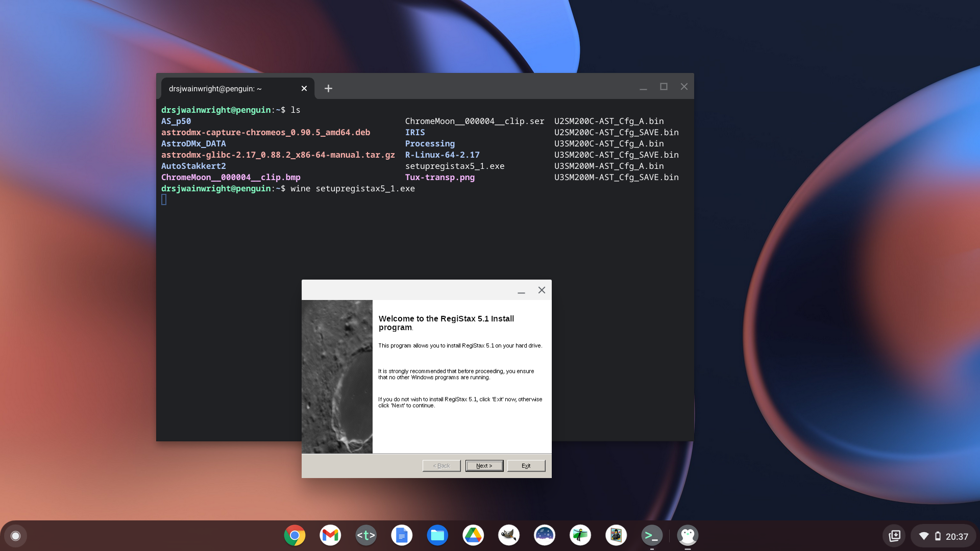The width and height of the screenshot is (980, 551).
Task: Exit the RegiStax 5.1 install program
Action: pyautogui.click(x=526, y=465)
